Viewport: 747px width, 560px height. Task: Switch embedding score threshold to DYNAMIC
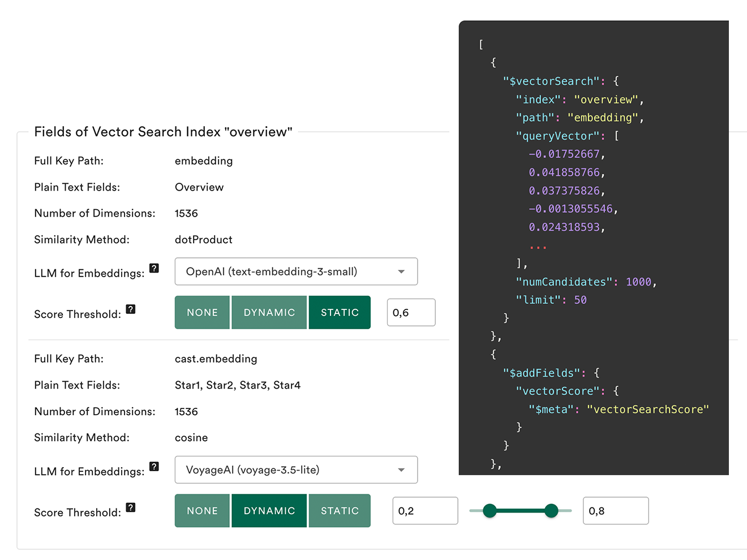[269, 312]
